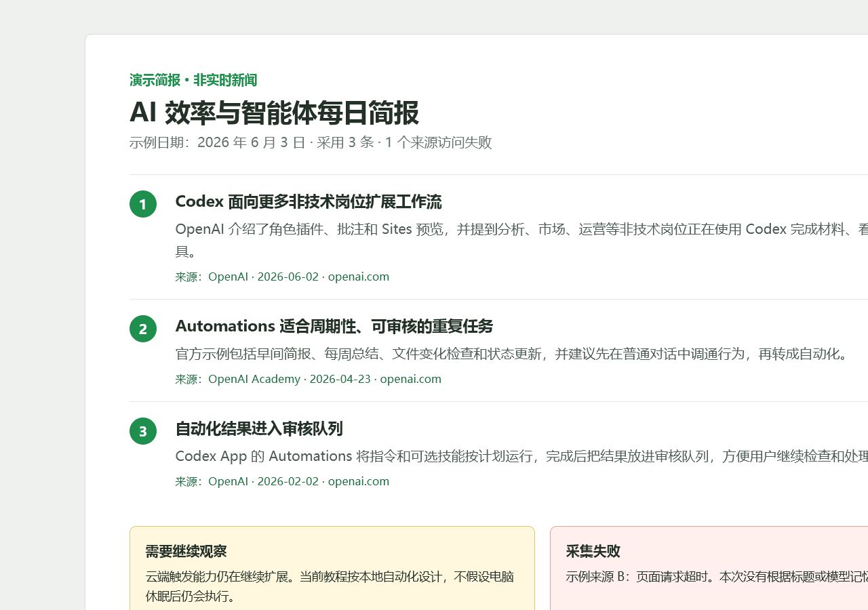The height and width of the screenshot is (610, 868).
Task: Click source line dated 2026-06-02
Action: [282, 277]
